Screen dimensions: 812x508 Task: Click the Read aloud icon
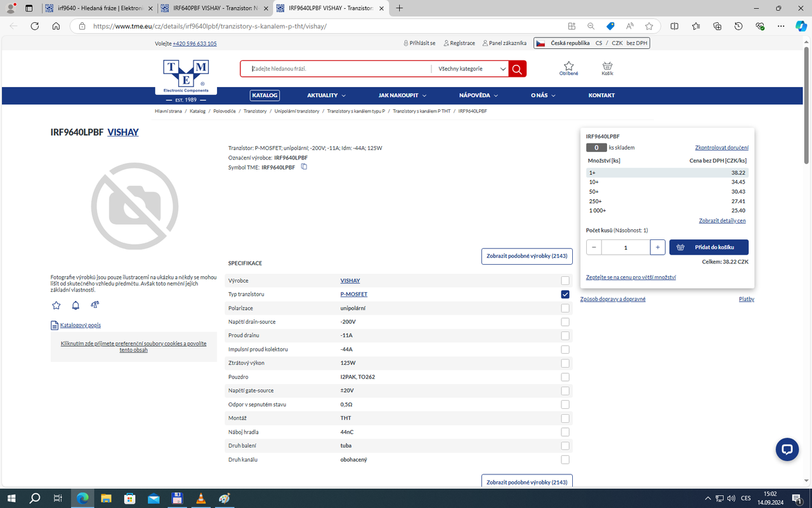point(630,26)
